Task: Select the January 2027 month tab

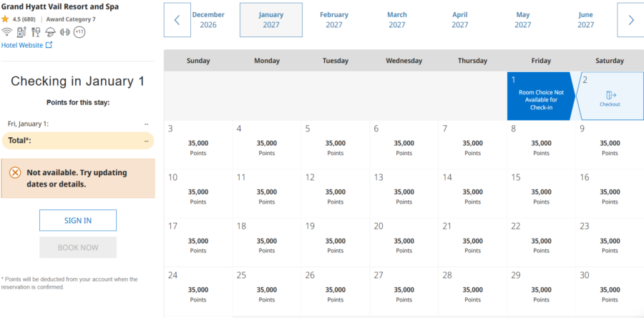Action: click(x=271, y=20)
